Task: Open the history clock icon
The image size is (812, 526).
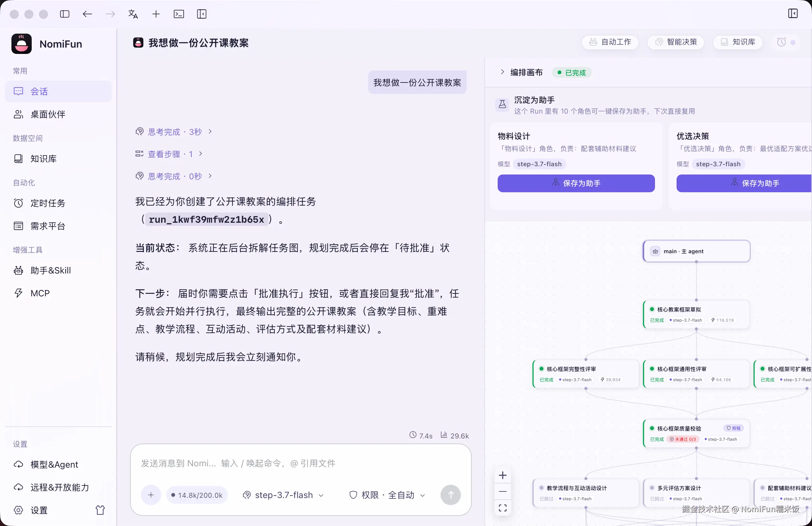Action: click(x=781, y=42)
